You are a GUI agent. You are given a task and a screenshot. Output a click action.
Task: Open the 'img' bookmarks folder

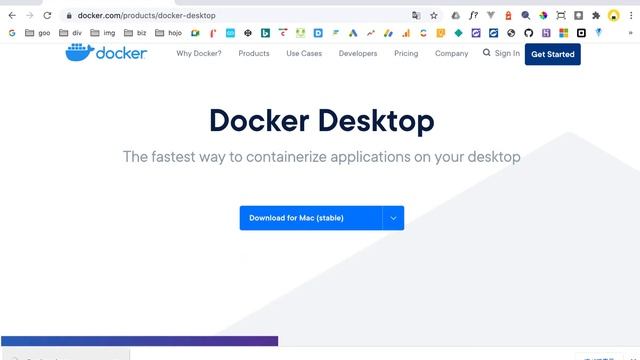[x=102, y=33]
